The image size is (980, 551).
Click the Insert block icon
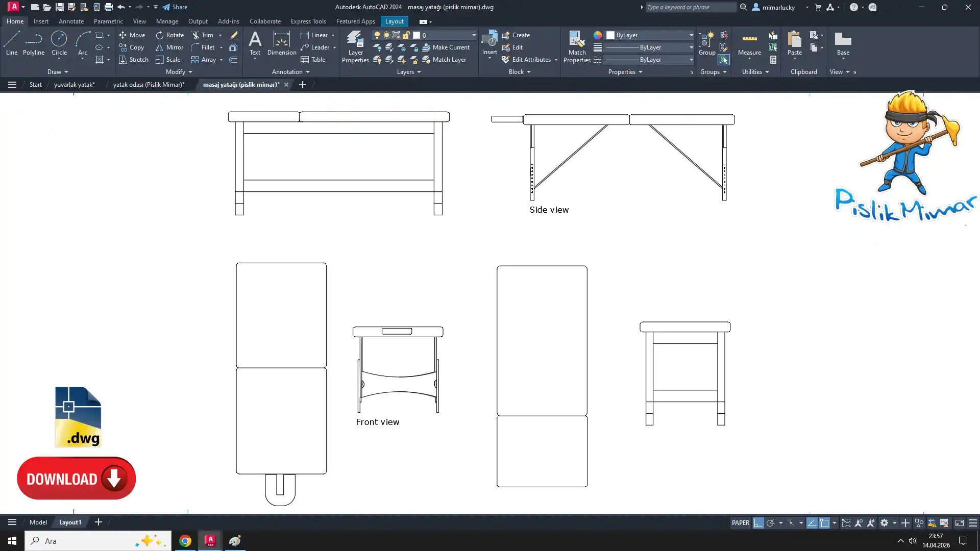[489, 40]
